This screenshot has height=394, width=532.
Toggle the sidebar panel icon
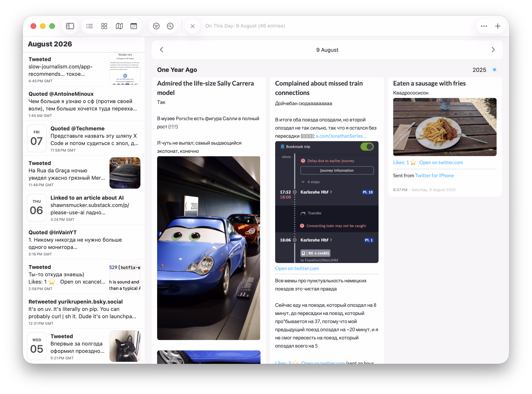(x=70, y=26)
